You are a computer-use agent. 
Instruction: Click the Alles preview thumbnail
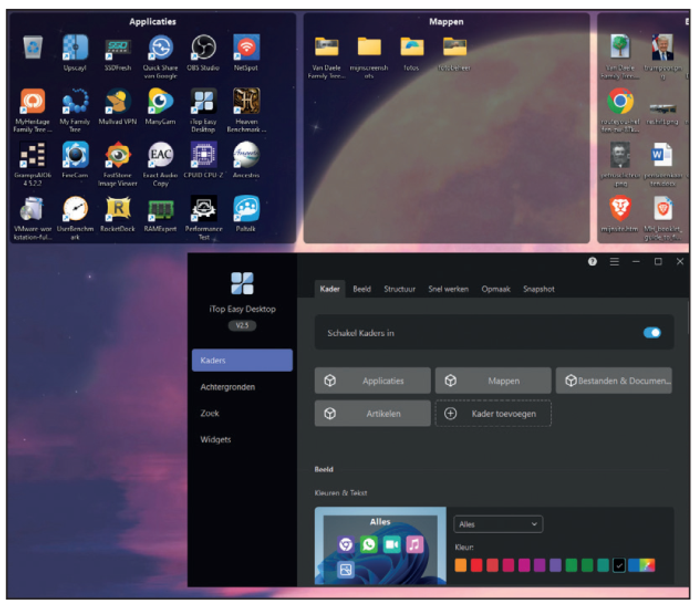(380, 546)
